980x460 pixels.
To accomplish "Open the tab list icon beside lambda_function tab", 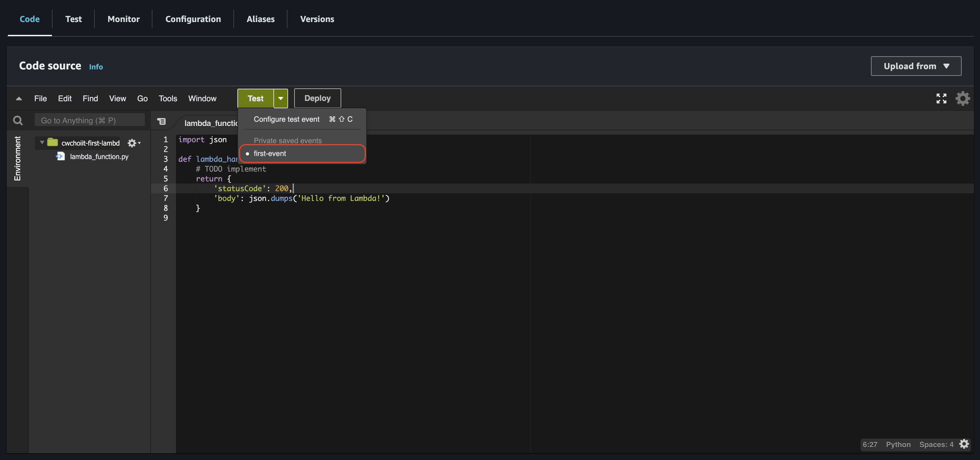I will [162, 121].
